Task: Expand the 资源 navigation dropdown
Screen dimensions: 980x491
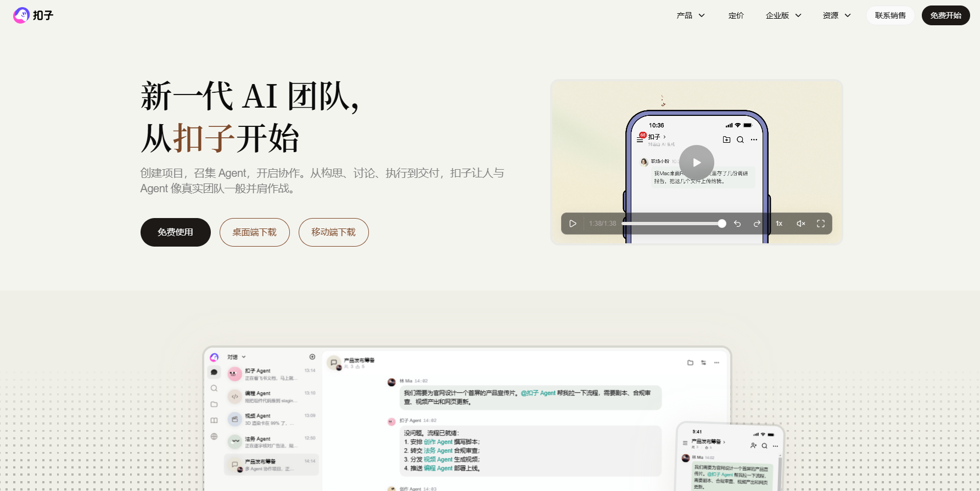Action: 837,15
